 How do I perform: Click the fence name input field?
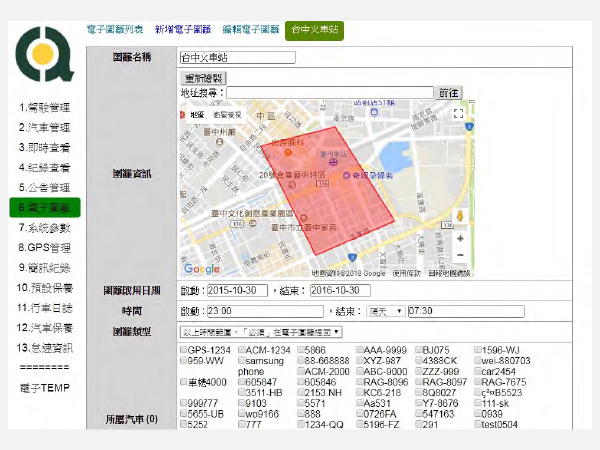click(238, 58)
